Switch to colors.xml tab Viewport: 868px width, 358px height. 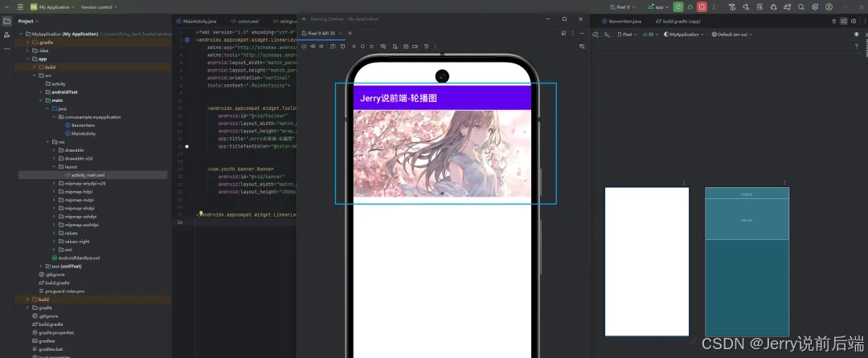[244, 21]
